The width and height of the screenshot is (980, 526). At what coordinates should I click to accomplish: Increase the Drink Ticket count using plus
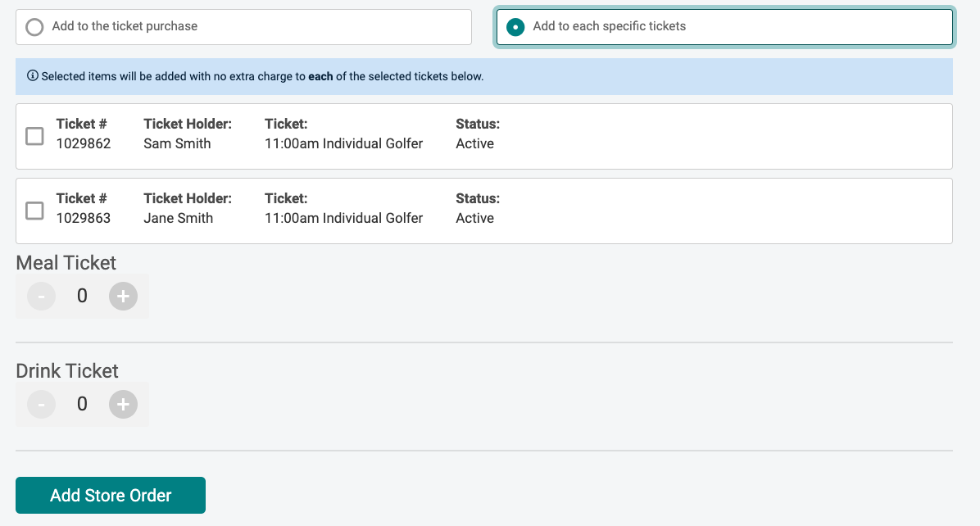click(123, 404)
